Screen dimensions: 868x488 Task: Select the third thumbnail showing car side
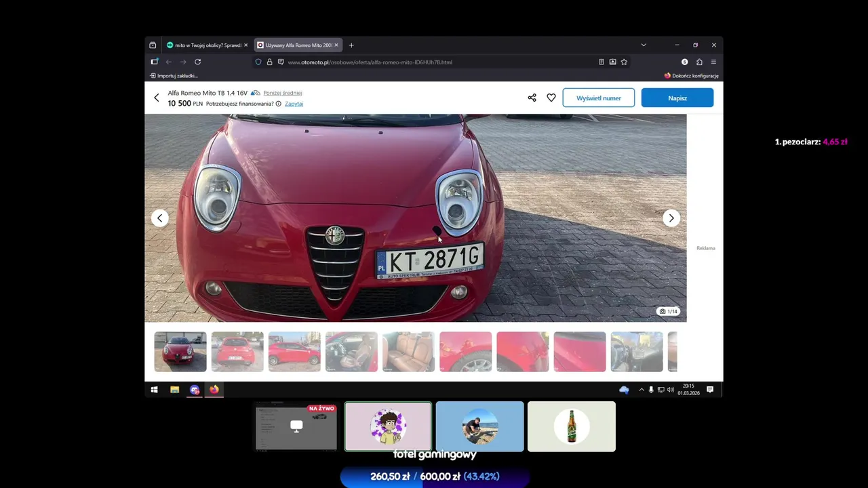coord(294,352)
